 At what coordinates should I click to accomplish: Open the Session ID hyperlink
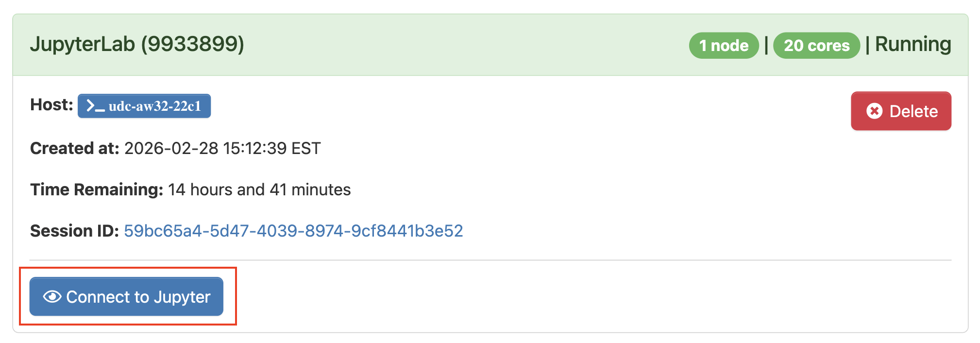(x=293, y=232)
